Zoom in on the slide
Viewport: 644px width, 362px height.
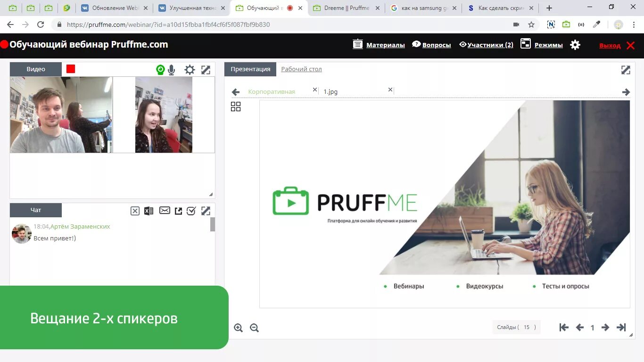click(x=239, y=328)
